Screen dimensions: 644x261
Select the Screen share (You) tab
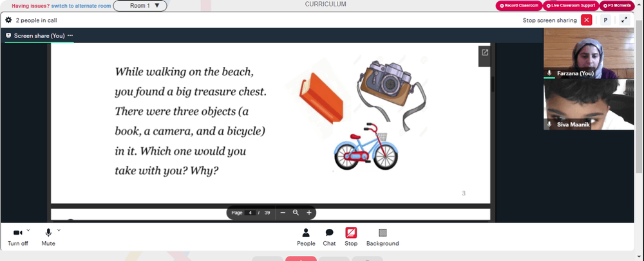click(x=39, y=35)
